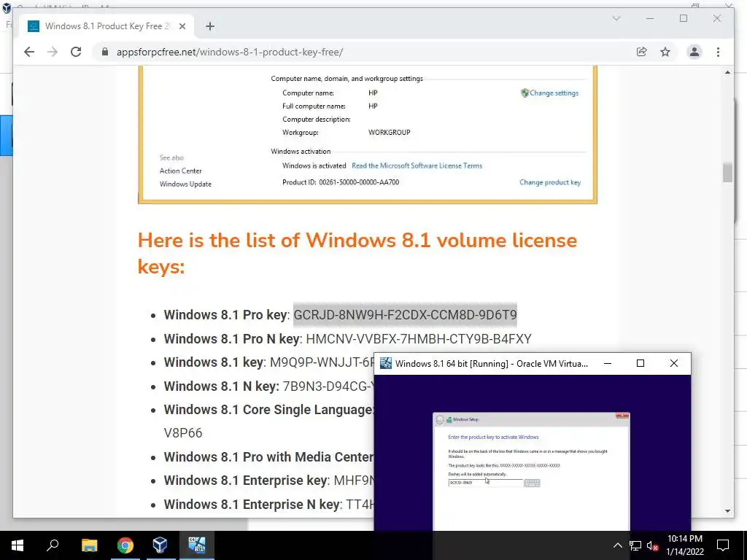Click the product key field in Windows Setup
747x560 pixels.
(x=485, y=483)
